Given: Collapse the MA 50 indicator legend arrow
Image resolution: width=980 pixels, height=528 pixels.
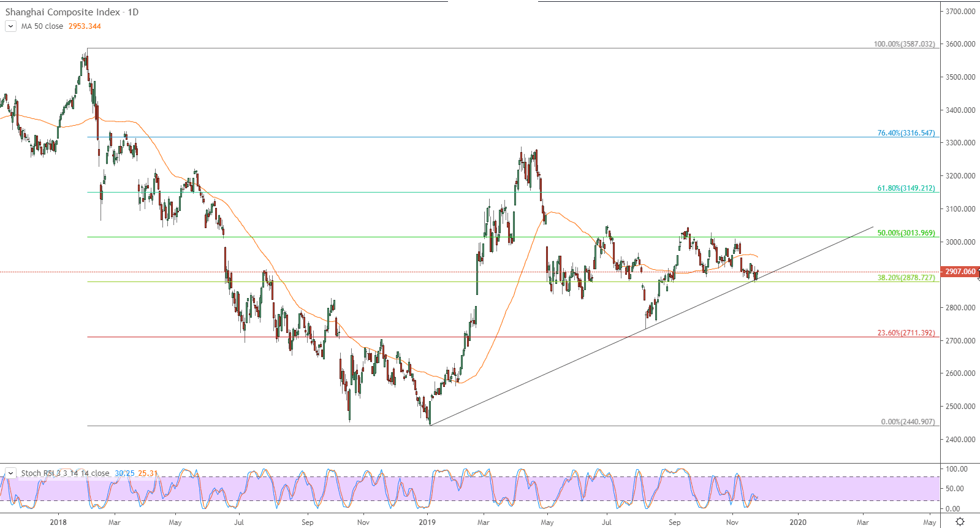Looking at the screenshot, I should [10, 26].
